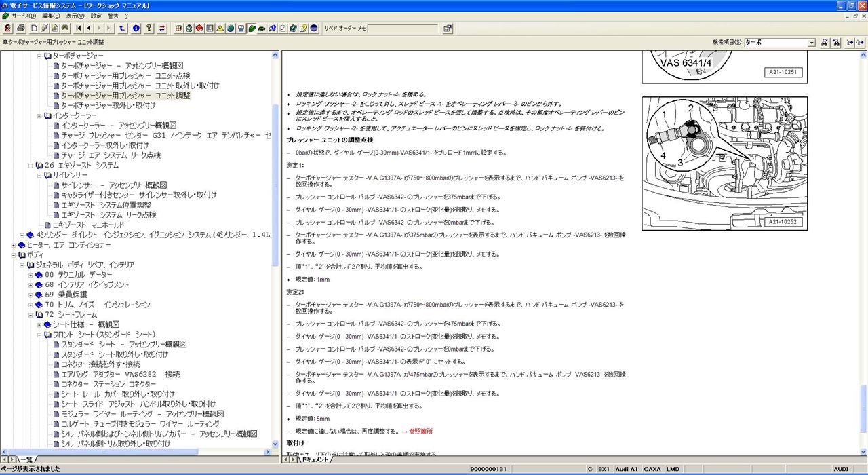The width and height of the screenshot is (868, 475).
Task: Open the サービス(D) menu
Action: [x=24, y=15]
